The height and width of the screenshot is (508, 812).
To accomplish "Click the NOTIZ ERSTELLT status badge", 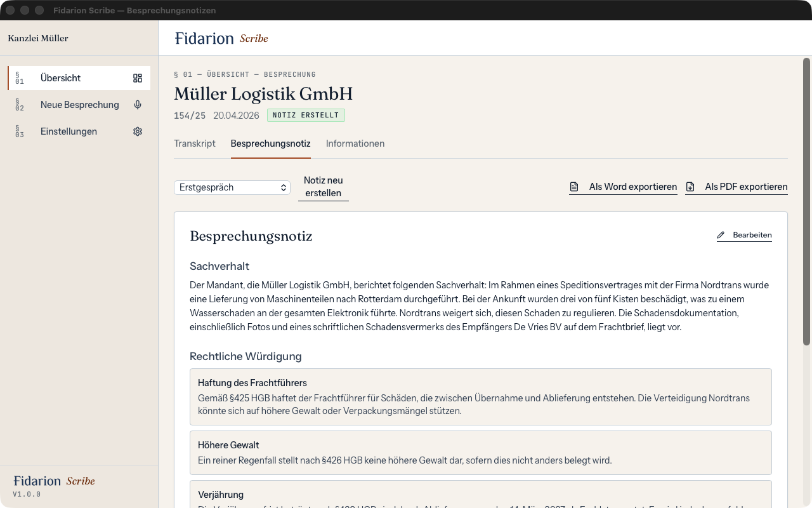I will (306, 116).
